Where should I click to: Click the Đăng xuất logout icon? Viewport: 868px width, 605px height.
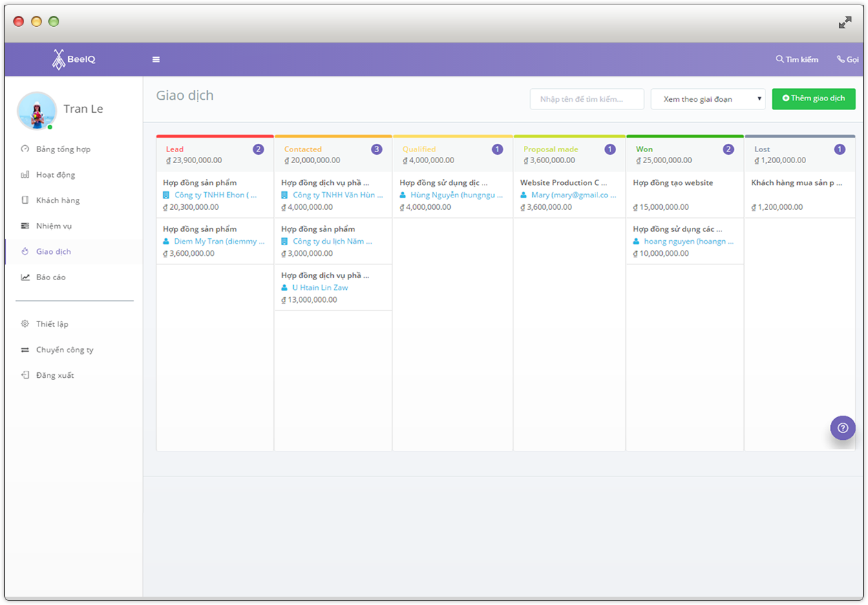click(x=25, y=375)
